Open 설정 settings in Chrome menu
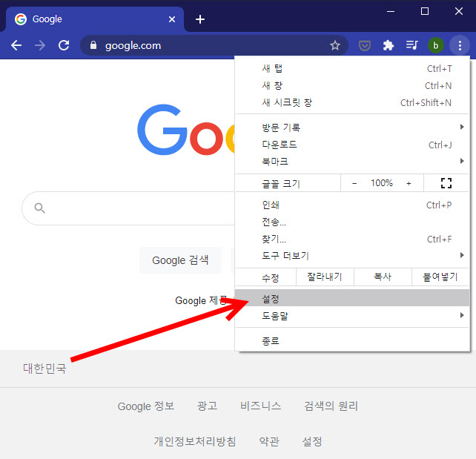This screenshot has height=459, width=476. click(352, 298)
